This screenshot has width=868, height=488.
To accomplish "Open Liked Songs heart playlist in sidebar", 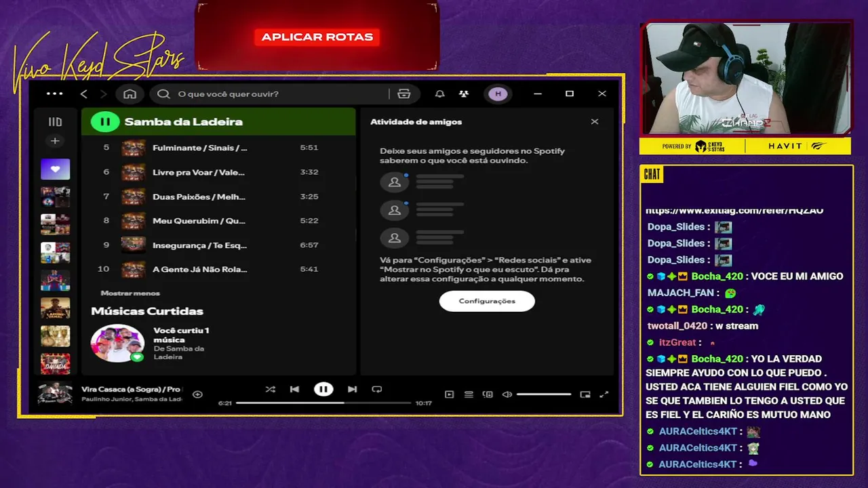I will pyautogui.click(x=55, y=169).
